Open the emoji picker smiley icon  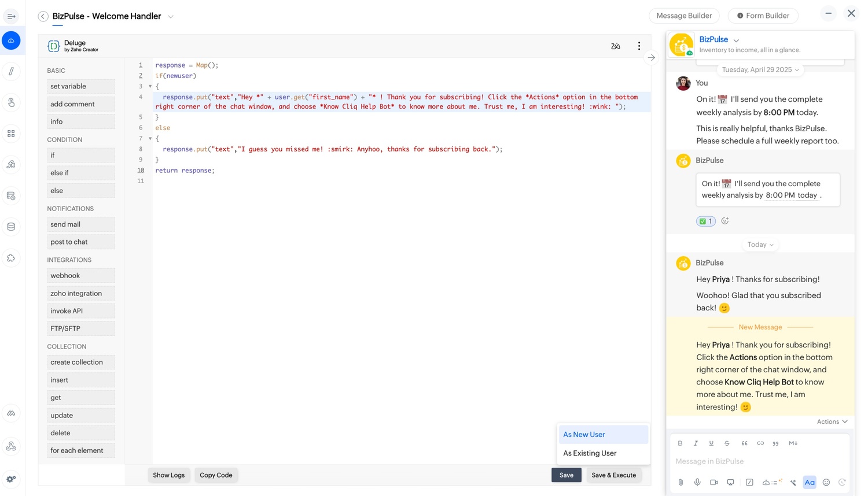coord(826,482)
